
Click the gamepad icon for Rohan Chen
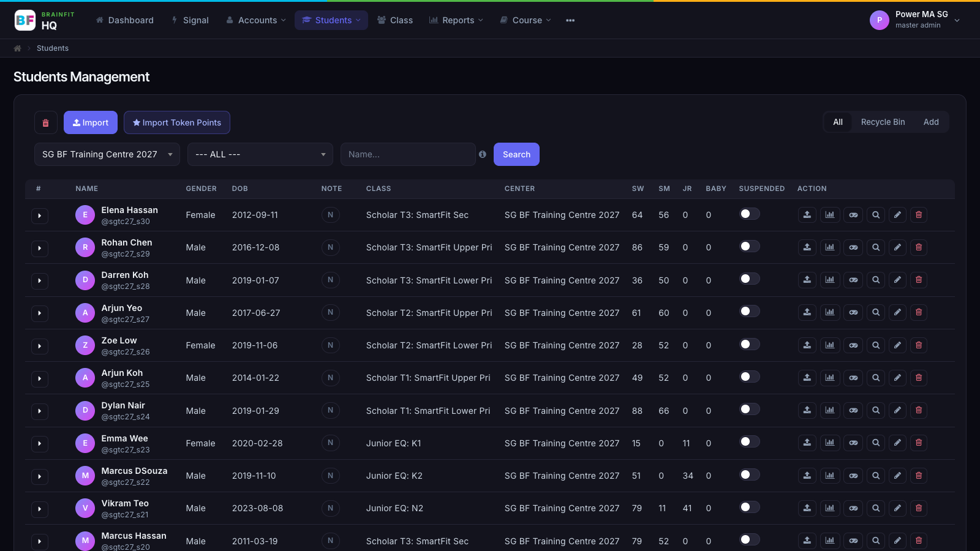tap(853, 247)
